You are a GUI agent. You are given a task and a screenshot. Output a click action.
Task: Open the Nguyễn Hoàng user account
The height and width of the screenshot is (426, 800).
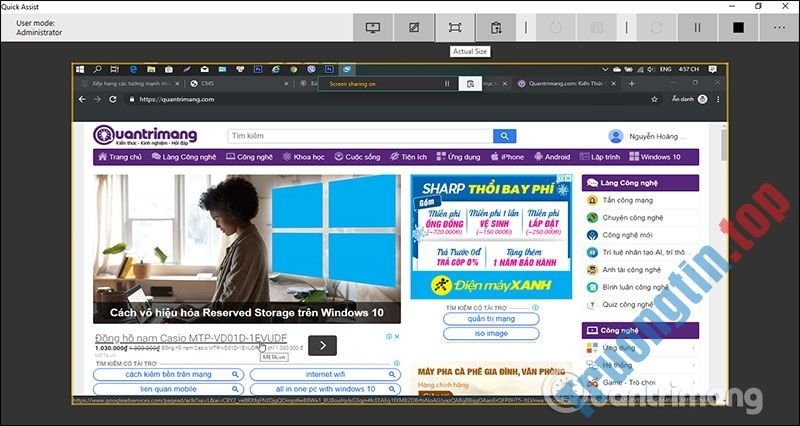tap(647, 136)
